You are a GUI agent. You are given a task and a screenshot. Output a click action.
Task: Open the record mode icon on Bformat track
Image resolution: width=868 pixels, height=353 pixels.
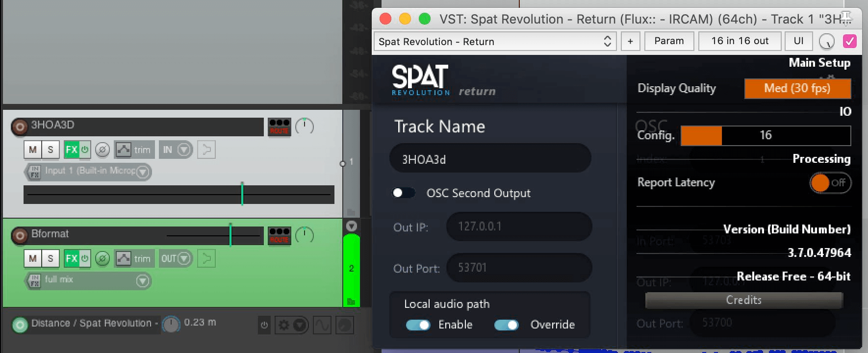206,258
